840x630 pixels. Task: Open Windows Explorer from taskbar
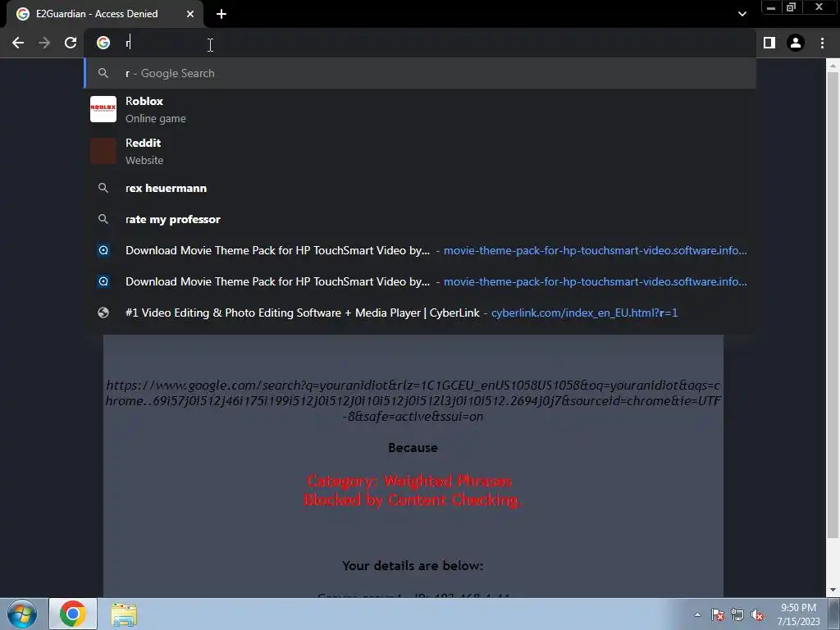point(124,614)
